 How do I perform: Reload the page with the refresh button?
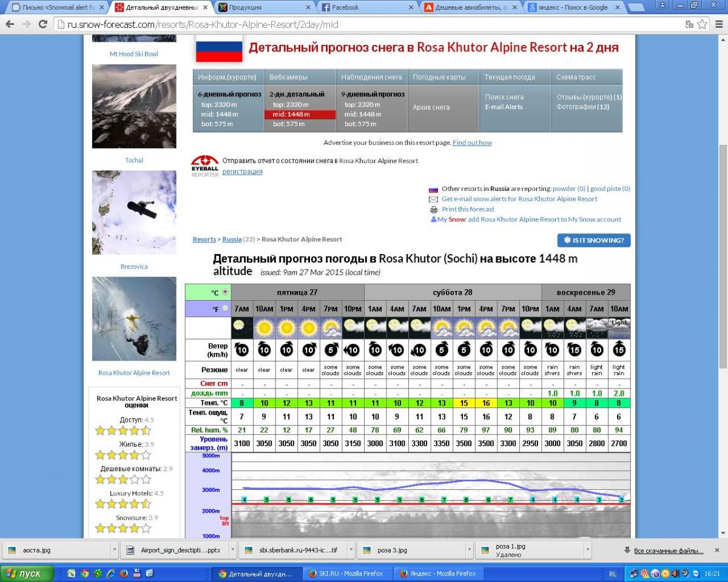pos(42,24)
